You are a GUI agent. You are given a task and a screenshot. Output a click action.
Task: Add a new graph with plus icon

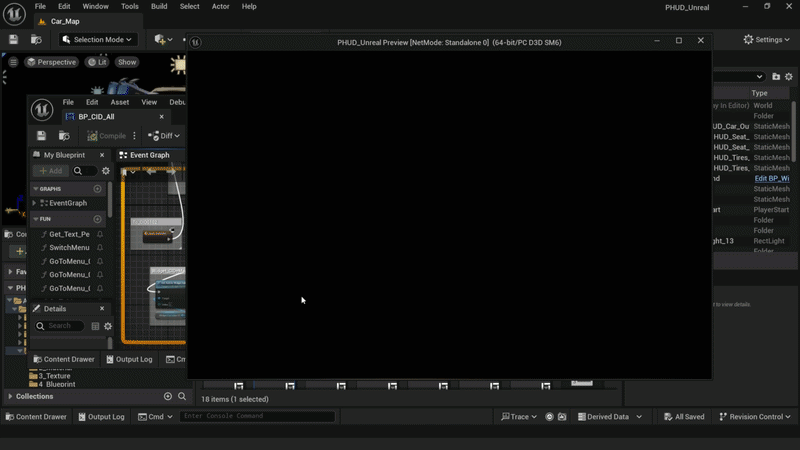[x=97, y=189]
